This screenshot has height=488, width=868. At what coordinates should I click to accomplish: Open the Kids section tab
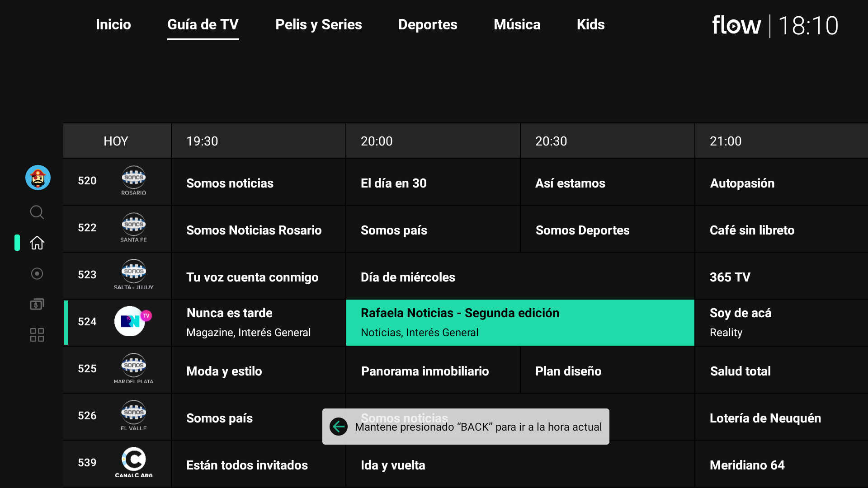(590, 24)
